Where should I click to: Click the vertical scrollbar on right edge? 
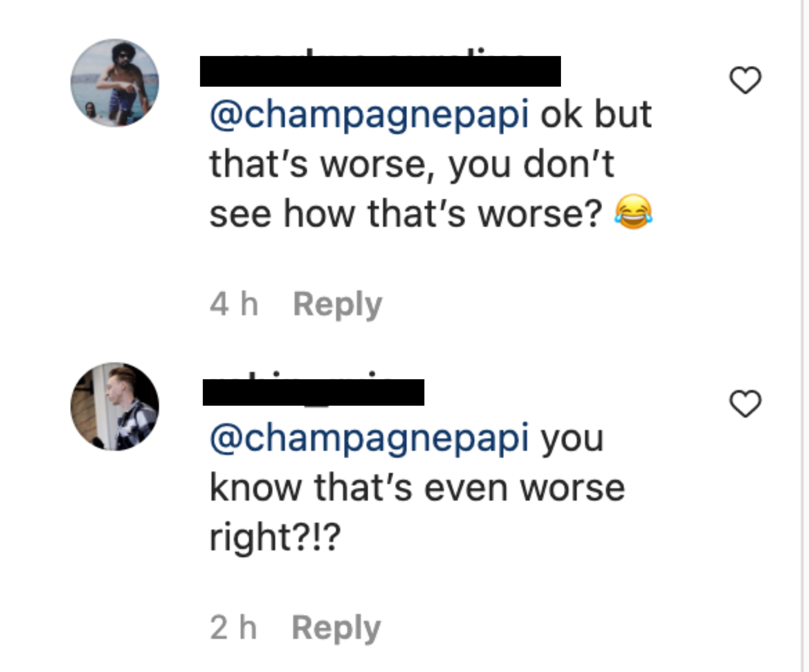point(804,336)
